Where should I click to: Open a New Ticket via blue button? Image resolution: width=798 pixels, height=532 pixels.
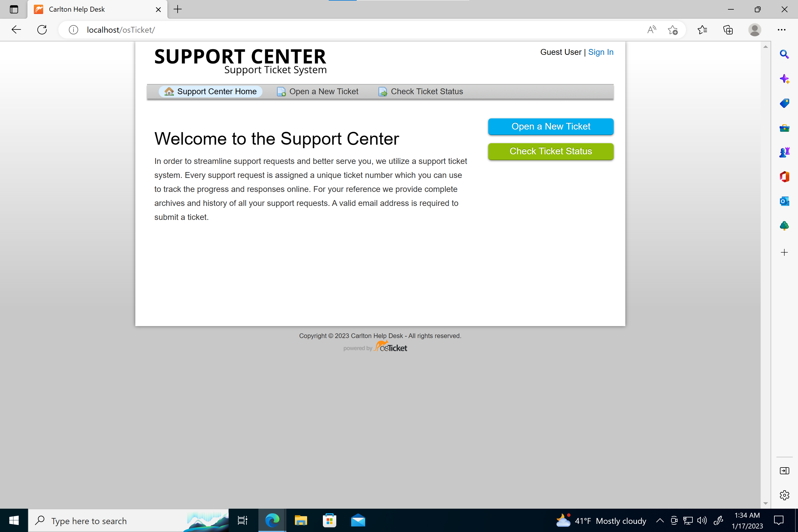(x=551, y=127)
